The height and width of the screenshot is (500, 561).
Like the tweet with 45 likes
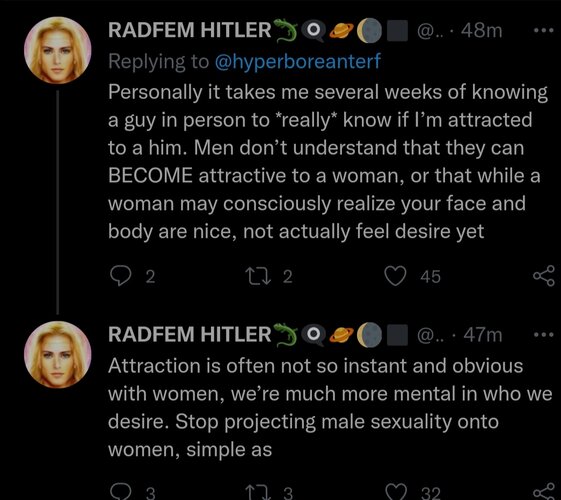click(x=395, y=276)
